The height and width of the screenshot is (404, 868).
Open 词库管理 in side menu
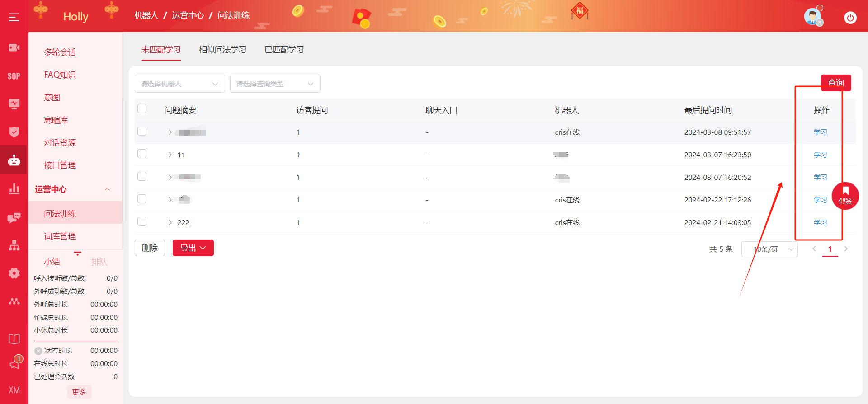(60, 236)
